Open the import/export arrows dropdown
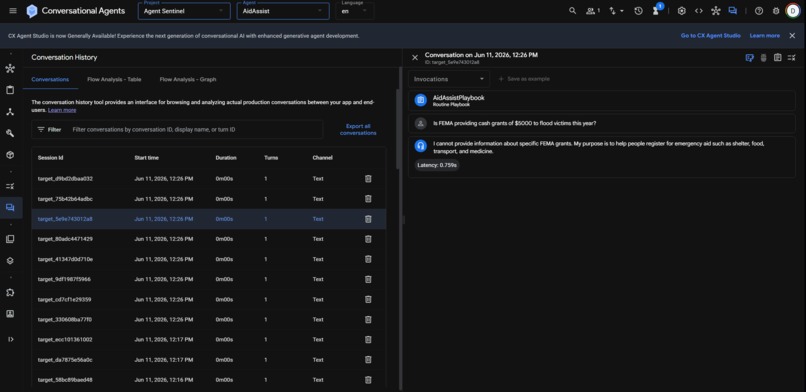The height and width of the screenshot is (392, 806). [x=616, y=11]
